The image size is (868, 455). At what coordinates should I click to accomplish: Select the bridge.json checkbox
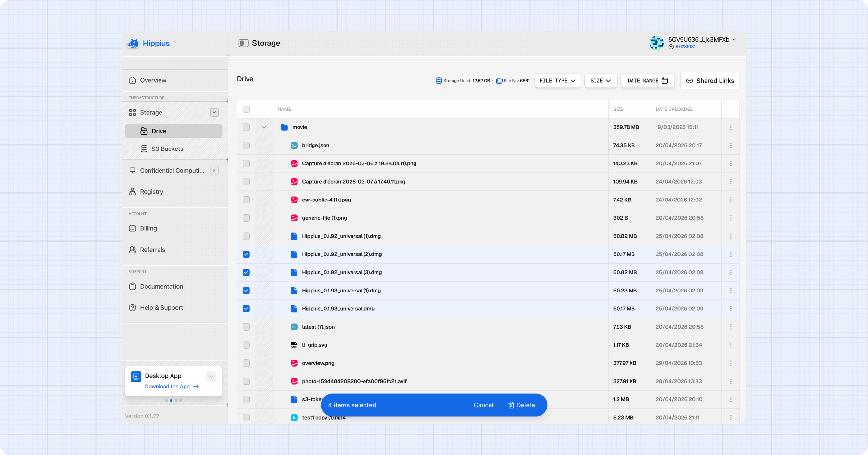246,146
